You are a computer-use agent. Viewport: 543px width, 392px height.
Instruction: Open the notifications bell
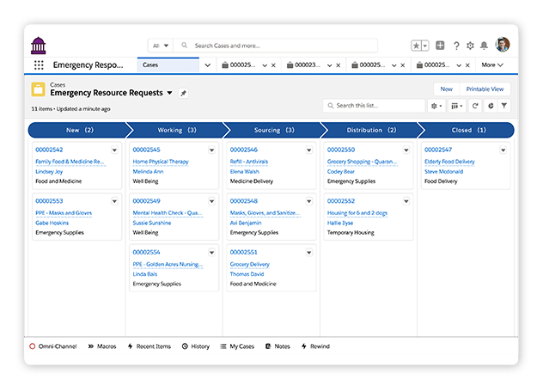click(x=484, y=46)
